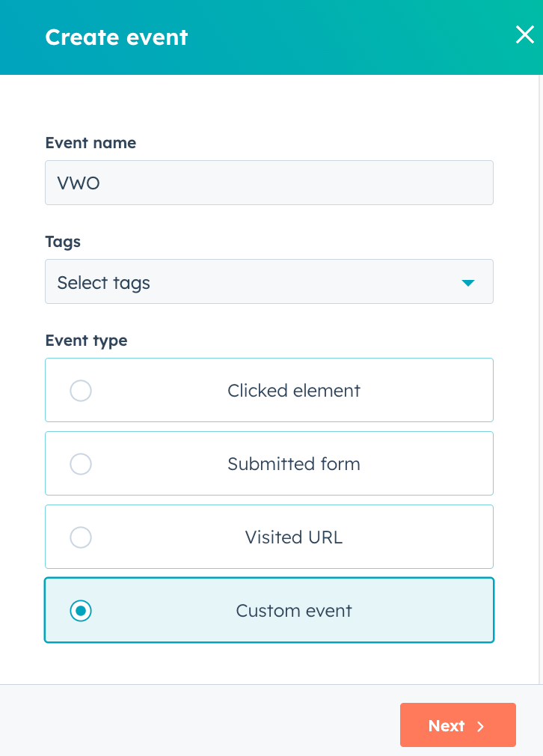
Task: Select the Visited URL radio button
Action: point(81,537)
